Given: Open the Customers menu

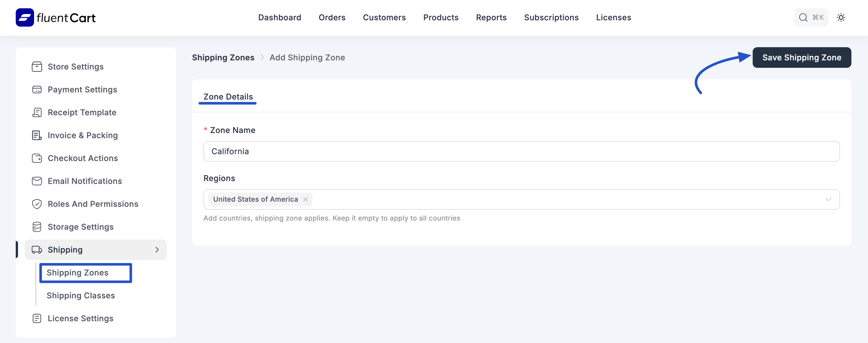Looking at the screenshot, I should pos(384,17).
